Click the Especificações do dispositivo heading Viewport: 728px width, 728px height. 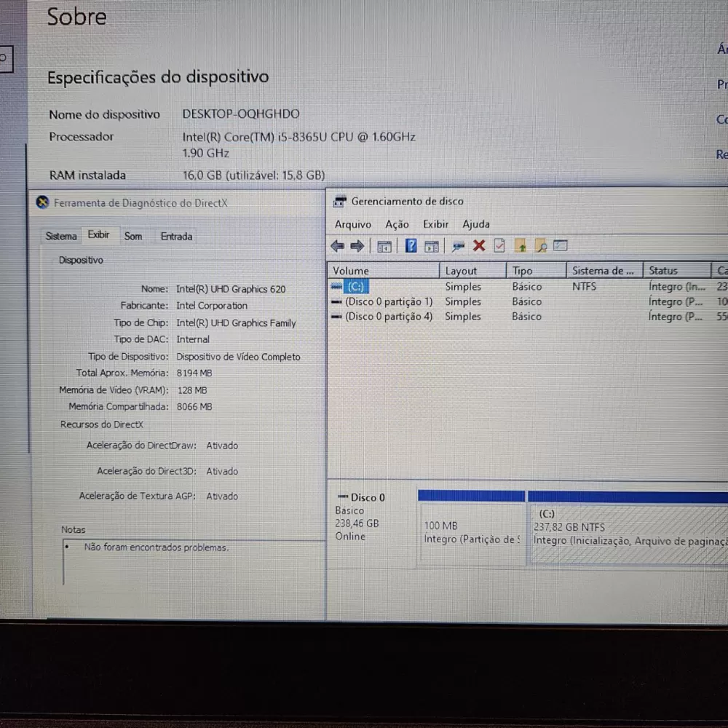click(x=158, y=76)
